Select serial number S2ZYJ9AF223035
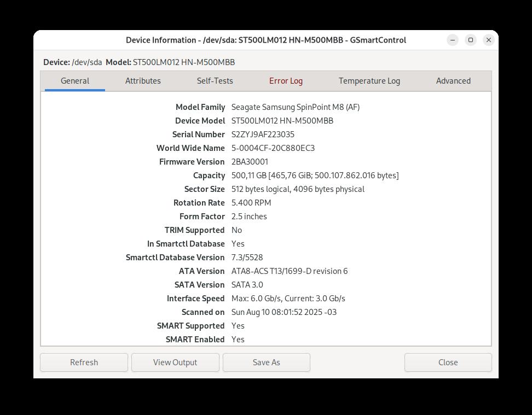The height and width of the screenshot is (415, 532). (x=263, y=135)
